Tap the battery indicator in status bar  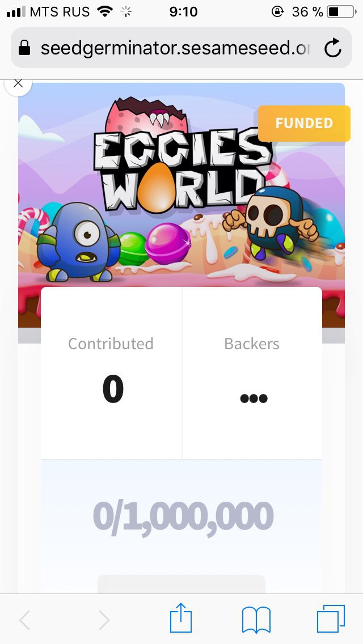pyautogui.click(x=341, y=12)
